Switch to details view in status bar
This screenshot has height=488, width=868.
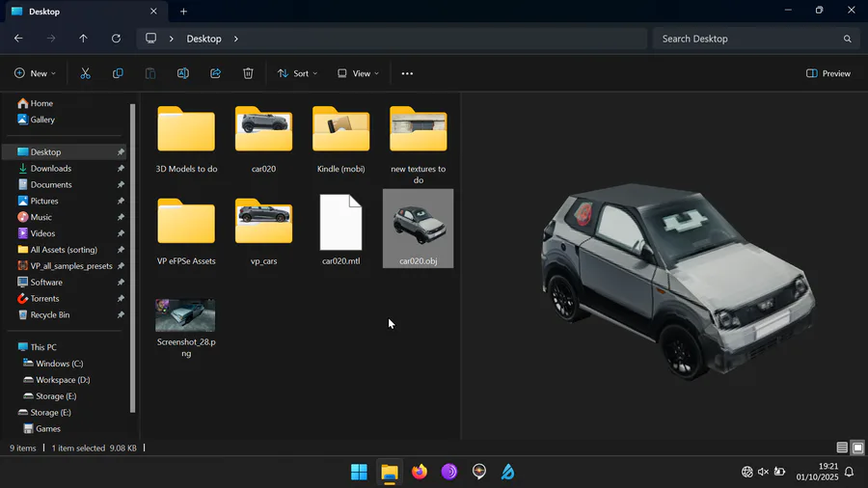tap(842, 447)
